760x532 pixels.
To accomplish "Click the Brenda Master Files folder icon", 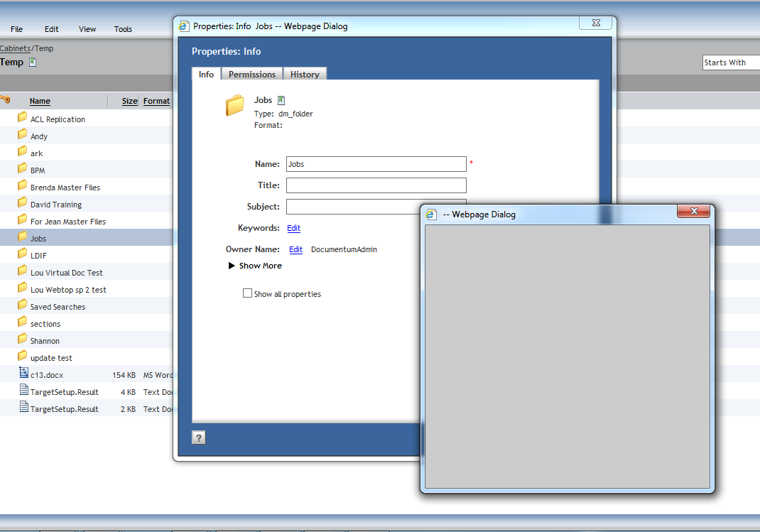I will click(22, 185).
